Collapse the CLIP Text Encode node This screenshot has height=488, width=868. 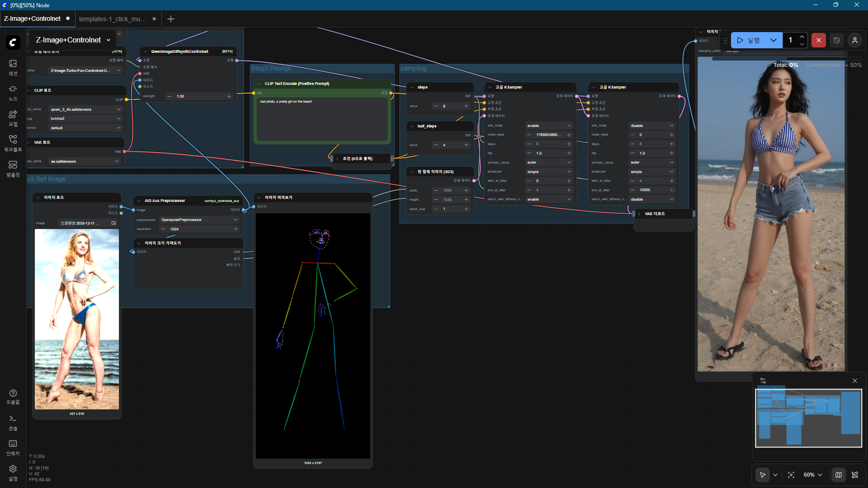259,84
